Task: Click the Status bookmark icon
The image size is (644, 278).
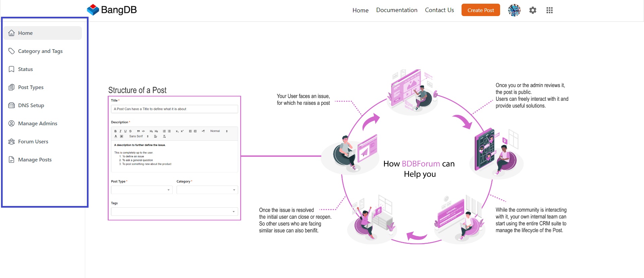Action: pyautogui.click(x=11, y=69)
